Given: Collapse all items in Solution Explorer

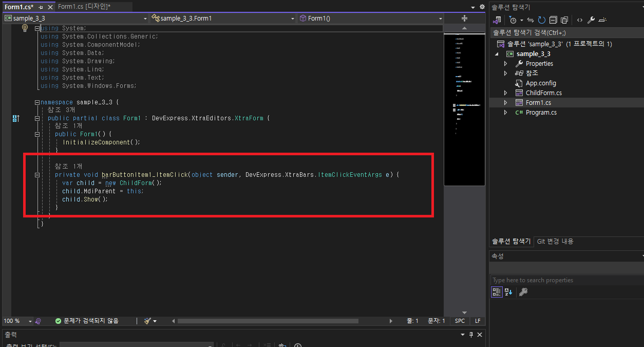Looking at the screenshot, I should pyautogui.click(x=553, y=20).
